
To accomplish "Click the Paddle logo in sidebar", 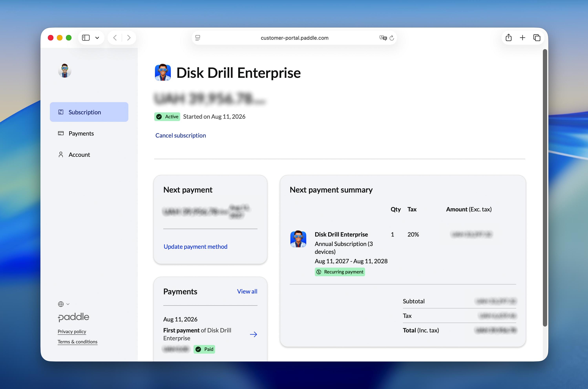I will click(x=73, y=317).
